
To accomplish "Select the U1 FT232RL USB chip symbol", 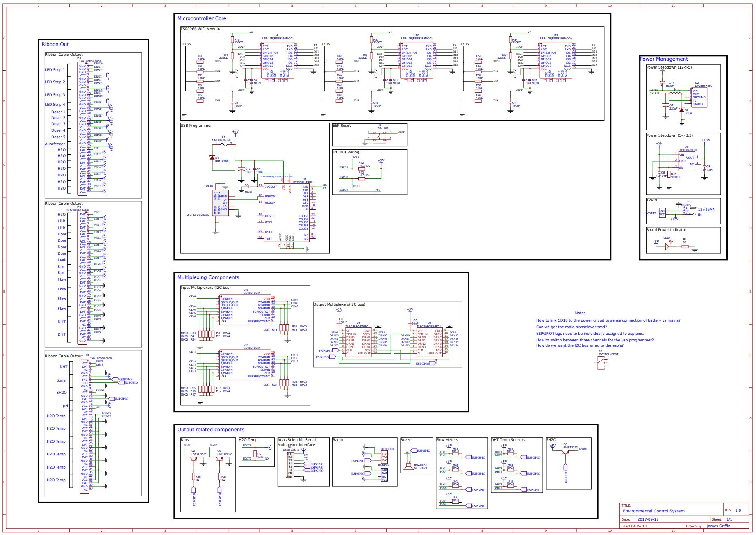I will [287, 212].
